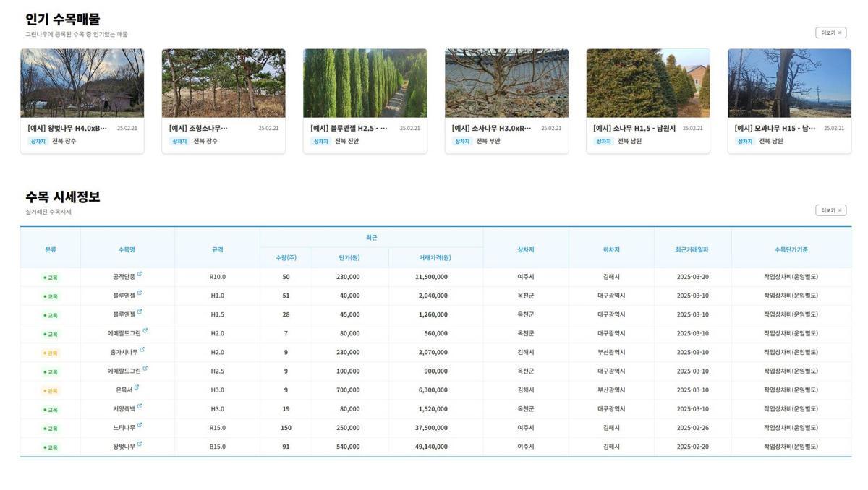Open link icon for 에메랄드그린 H2.5 row
The width and height of the screenshot is (868, 490).
145,369
